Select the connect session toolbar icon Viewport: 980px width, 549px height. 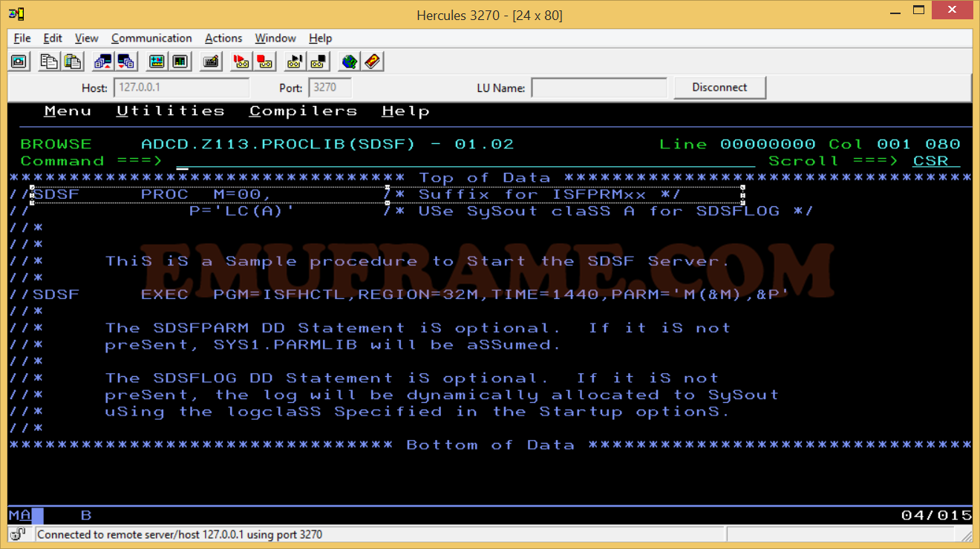tap(102, 61)
